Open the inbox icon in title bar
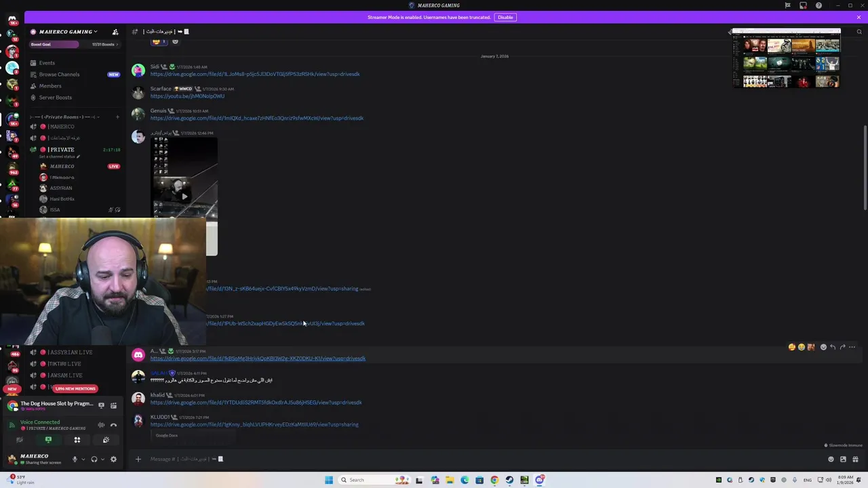This screenshot has width=868, height=488. tap(803, 5)
